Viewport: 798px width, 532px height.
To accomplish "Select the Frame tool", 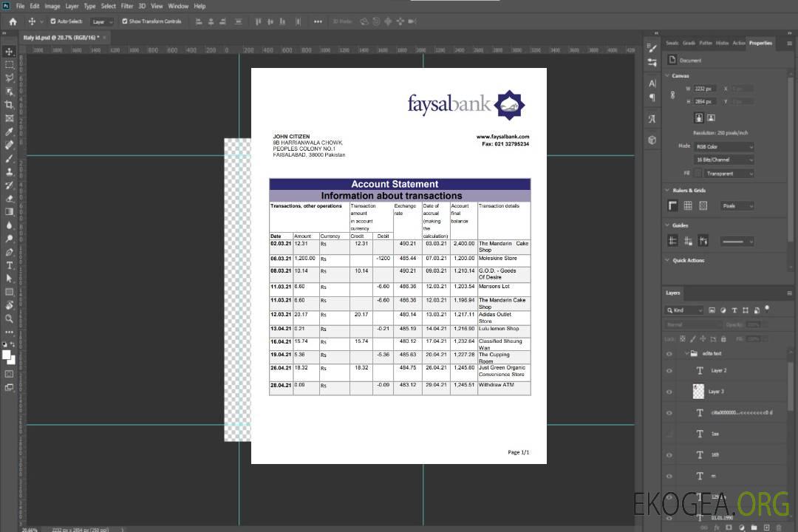I will click(9, 118).
